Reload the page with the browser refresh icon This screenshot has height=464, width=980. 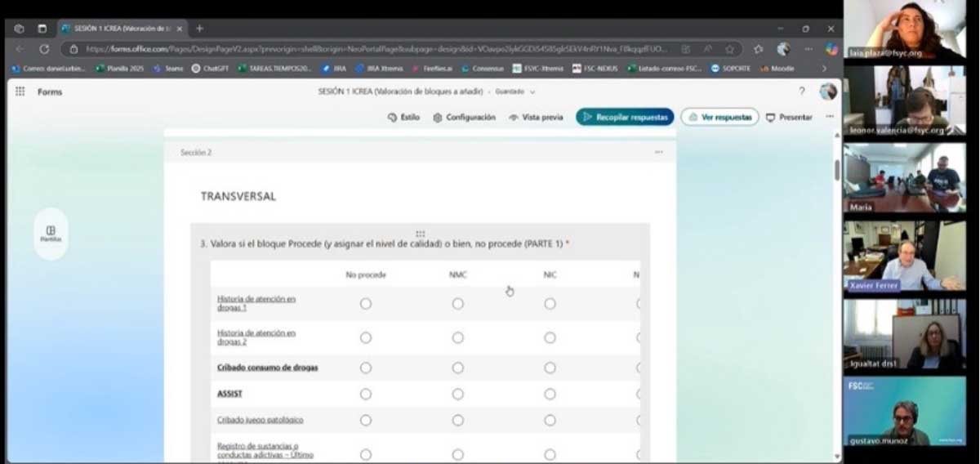click(x=44, y=49)
